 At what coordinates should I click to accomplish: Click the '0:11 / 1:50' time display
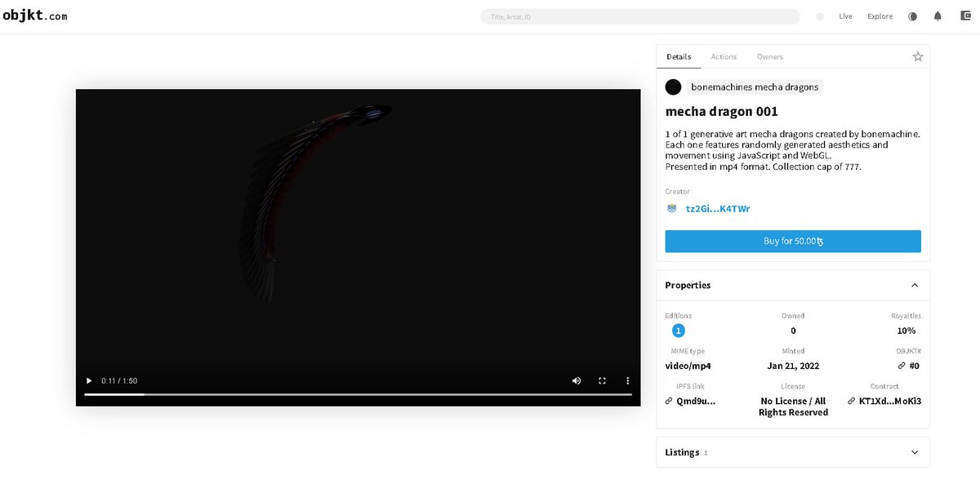119,381
